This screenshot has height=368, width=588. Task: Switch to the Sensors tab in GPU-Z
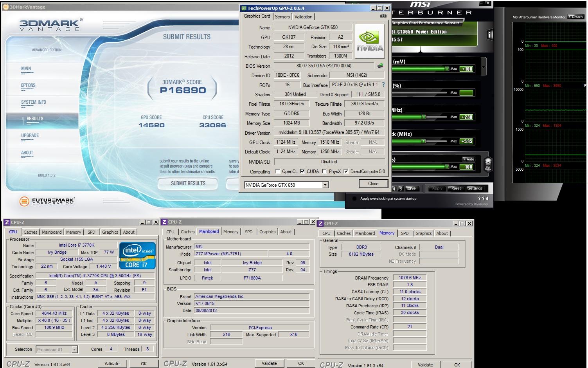[282, 17]
